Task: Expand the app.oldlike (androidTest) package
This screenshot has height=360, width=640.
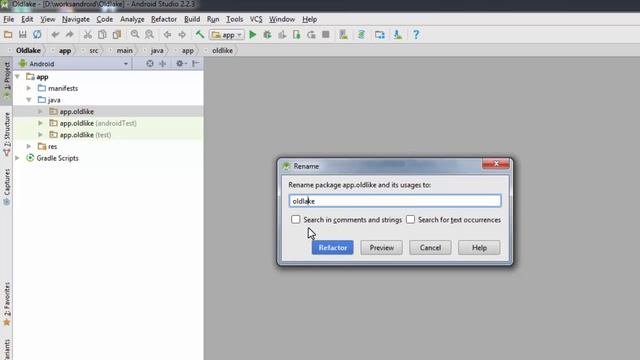Action: pyautogui.click(x=40, y=123)
